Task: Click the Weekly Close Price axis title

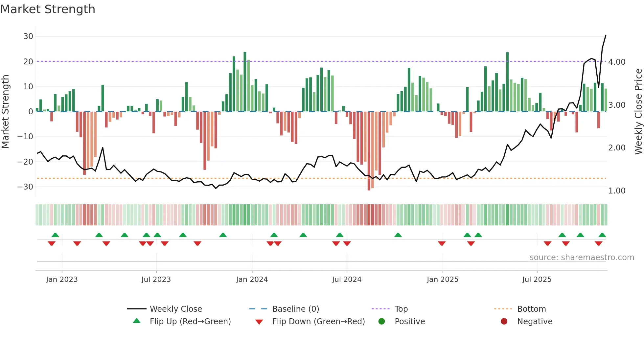Action: coord(638,111)
